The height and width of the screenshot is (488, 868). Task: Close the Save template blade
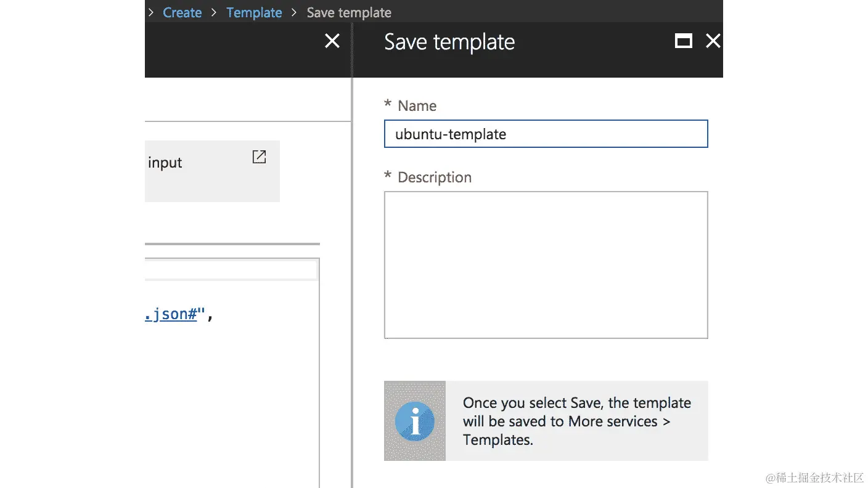click(713, 41)
